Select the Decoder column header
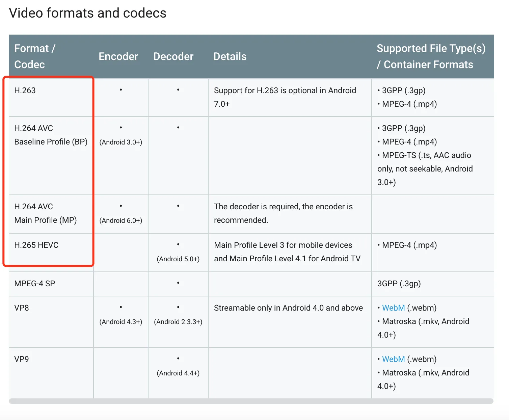This screenshot has width=509, height=420. pos(173,56)
